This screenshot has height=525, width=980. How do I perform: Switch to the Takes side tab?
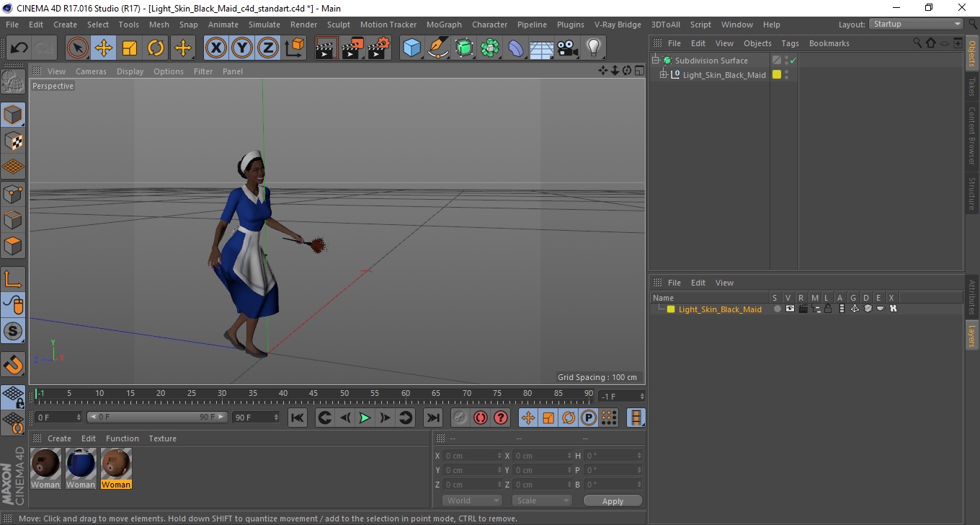pyautogui.click(x=971, y=87)
